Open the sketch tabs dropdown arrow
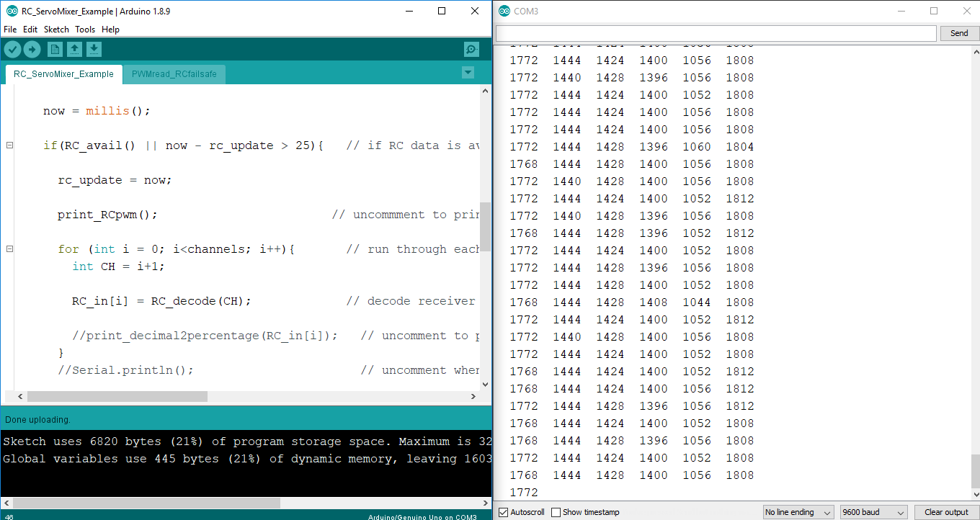This screenshot has height=520, width=980. [x=468, y=73]
